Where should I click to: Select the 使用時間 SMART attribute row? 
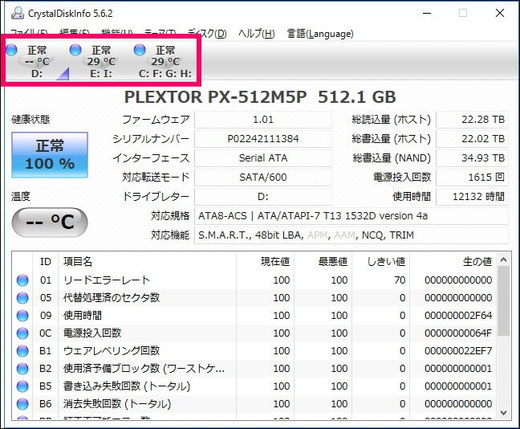255,315
